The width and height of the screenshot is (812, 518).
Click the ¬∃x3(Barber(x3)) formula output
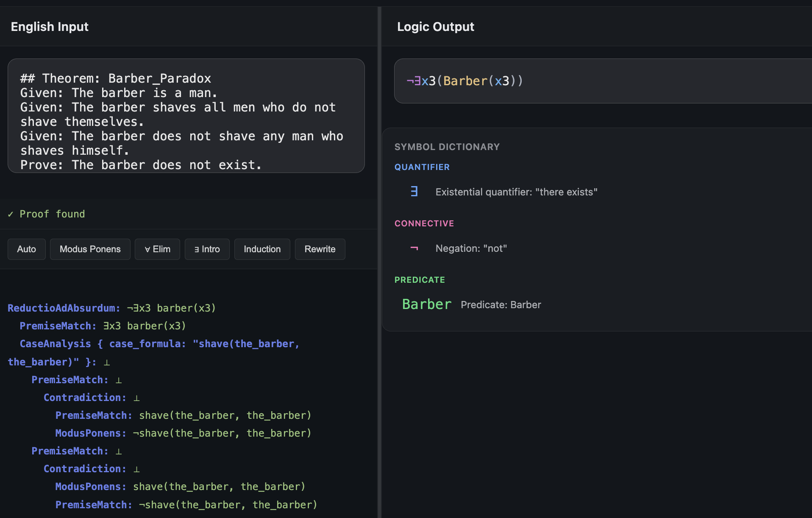click(465, 81)
